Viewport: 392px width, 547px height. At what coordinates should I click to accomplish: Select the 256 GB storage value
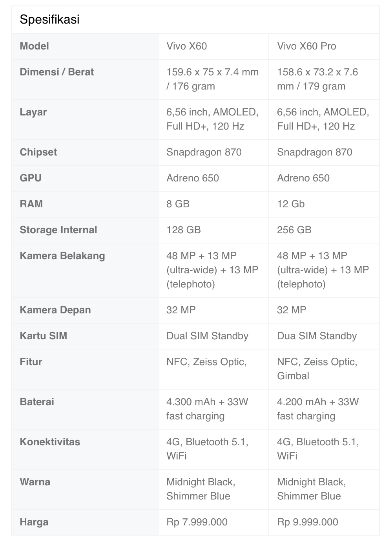[294, 230]
